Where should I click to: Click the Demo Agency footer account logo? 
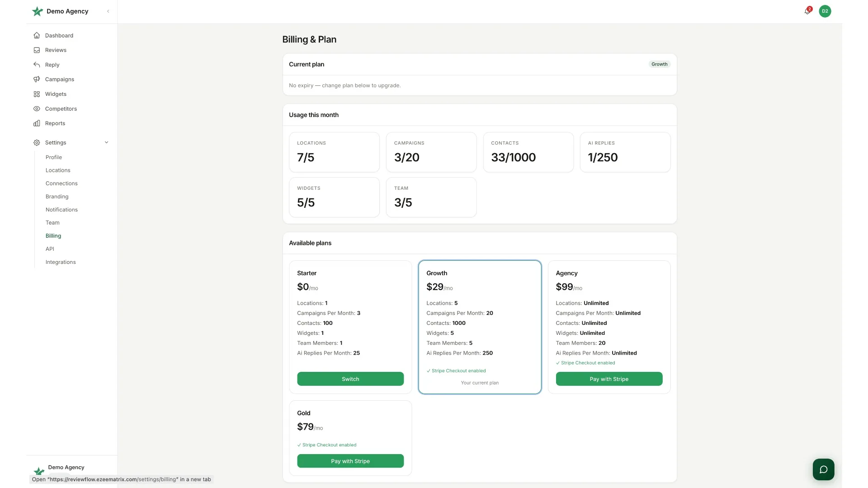(39, 471)
